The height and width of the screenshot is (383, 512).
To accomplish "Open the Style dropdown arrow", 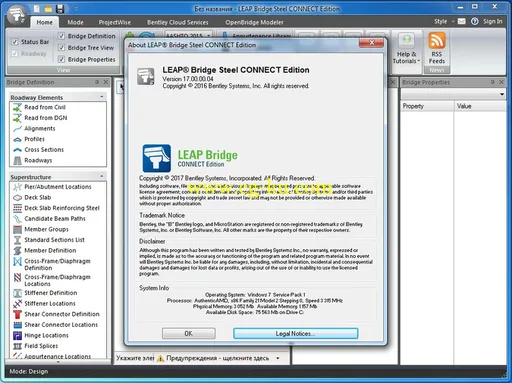I will (x=453, y=21).
